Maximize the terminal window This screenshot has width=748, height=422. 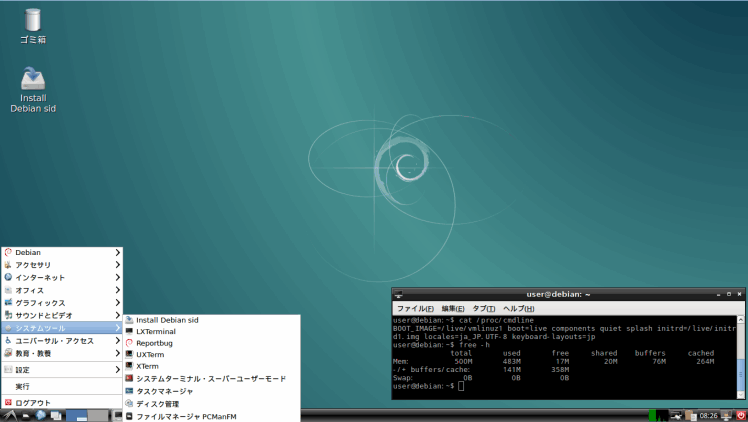click(729, 294)
